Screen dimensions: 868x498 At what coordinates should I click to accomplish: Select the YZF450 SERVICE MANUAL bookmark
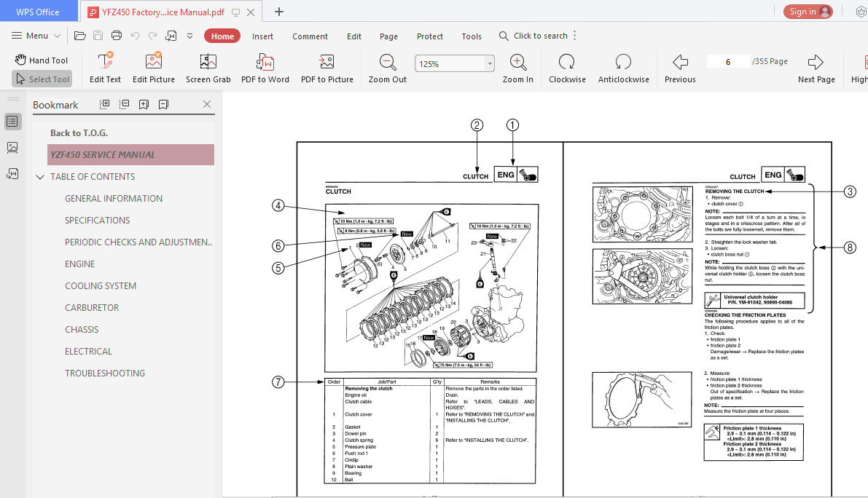[130, 155]
